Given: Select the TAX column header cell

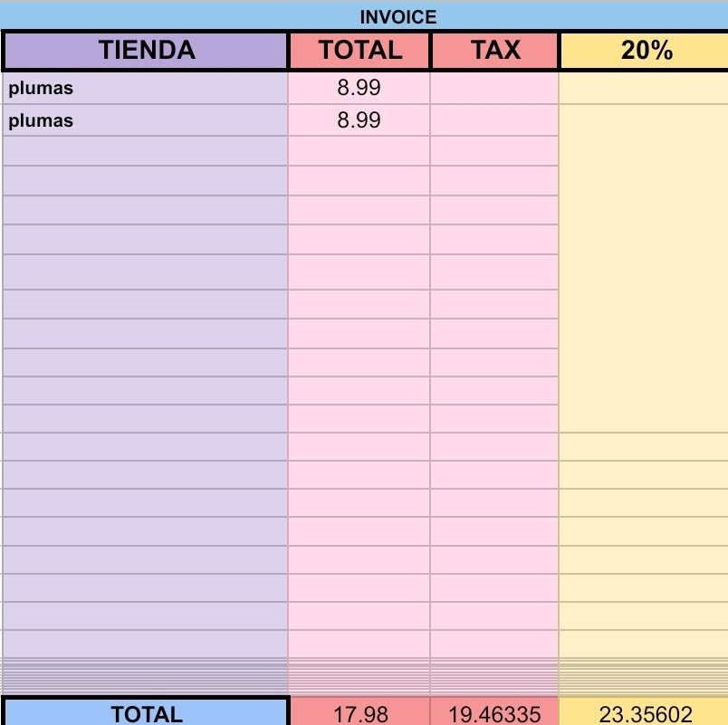Looking at the screenshot, I should click(495, 50).
